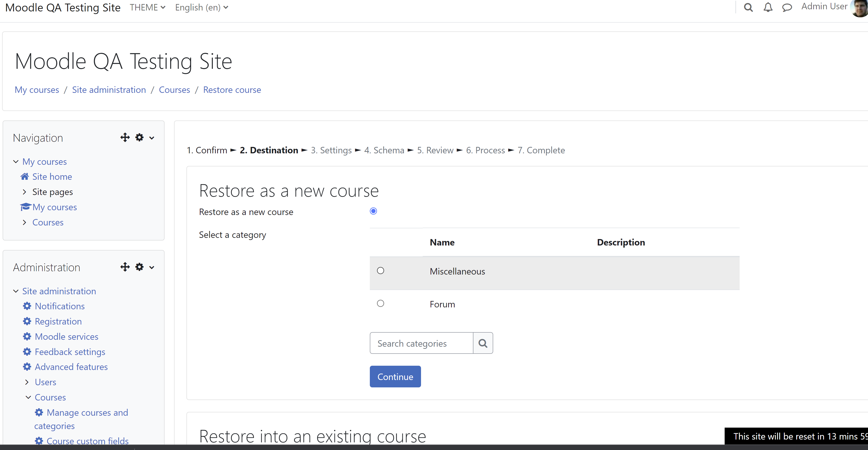The height and width of the screenshot is (450, 868).
Task: Open Administration block gear actions menu
Action: 140,267
